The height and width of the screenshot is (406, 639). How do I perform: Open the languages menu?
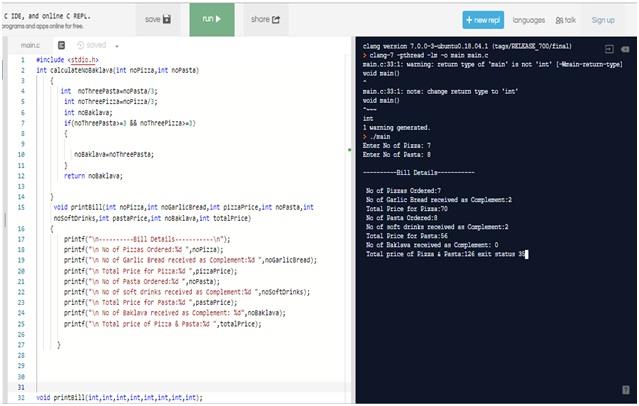click(529, 19)
